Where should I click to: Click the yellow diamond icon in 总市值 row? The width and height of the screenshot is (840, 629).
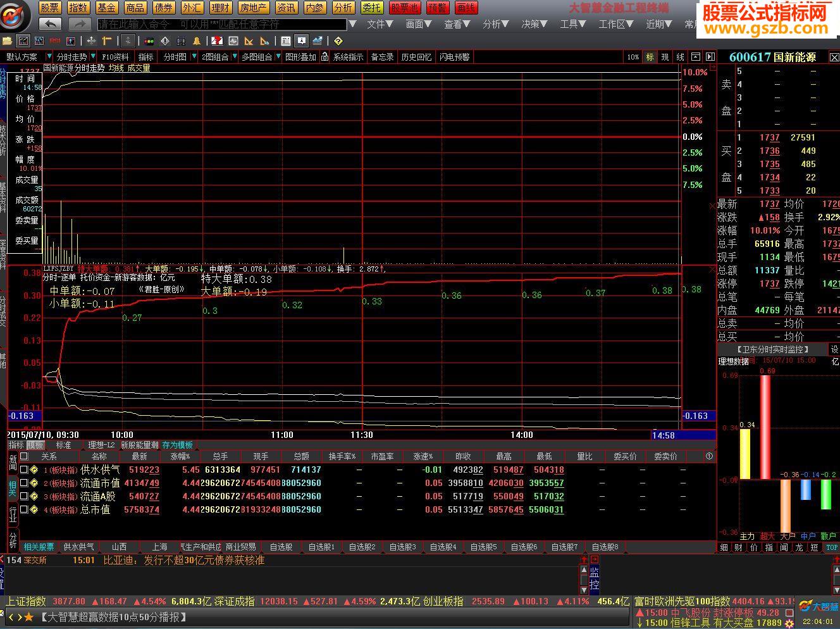[35, 509]
